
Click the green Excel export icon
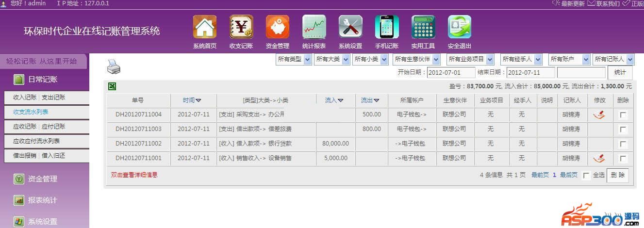(x=112, y=86)
